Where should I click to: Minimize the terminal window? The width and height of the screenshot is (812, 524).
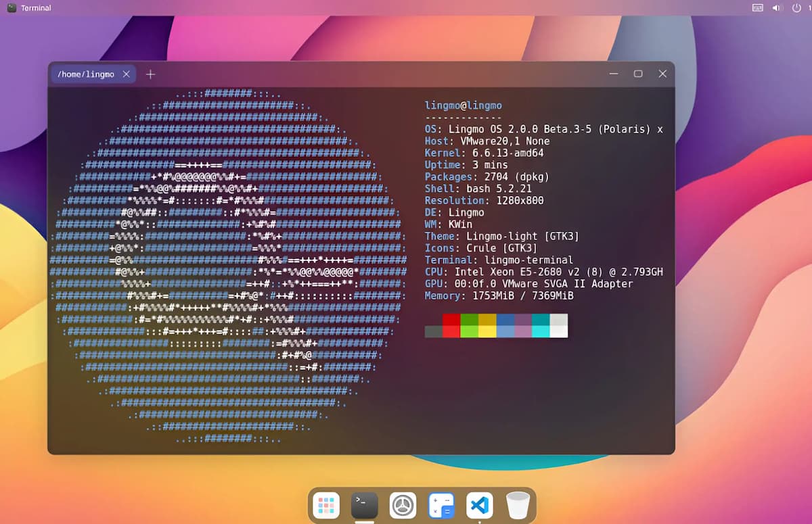point(613,74)
